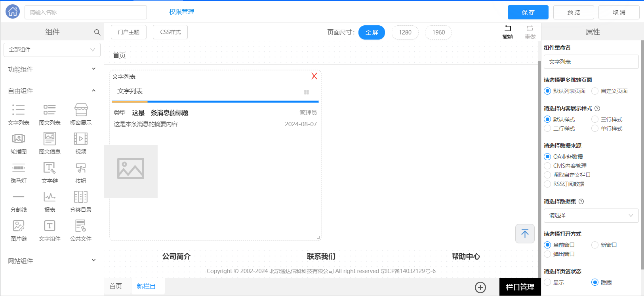Set open mode to 新窗口

tap(595, 245)
